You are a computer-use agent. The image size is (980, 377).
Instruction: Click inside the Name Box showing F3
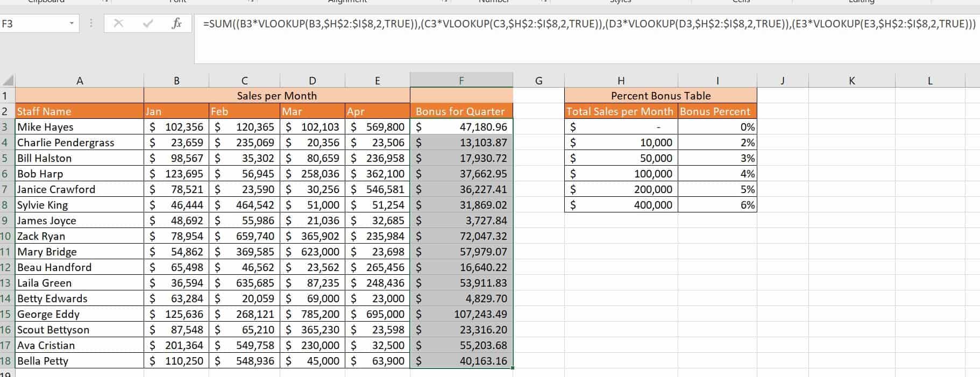pyautogui.click(x=32, y=24)
